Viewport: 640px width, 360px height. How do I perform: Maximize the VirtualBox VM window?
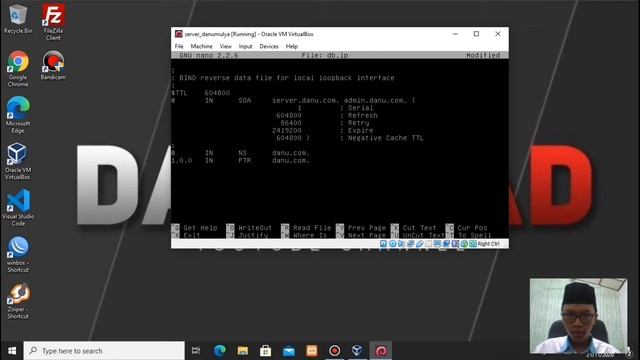click(x=476, y=34)
